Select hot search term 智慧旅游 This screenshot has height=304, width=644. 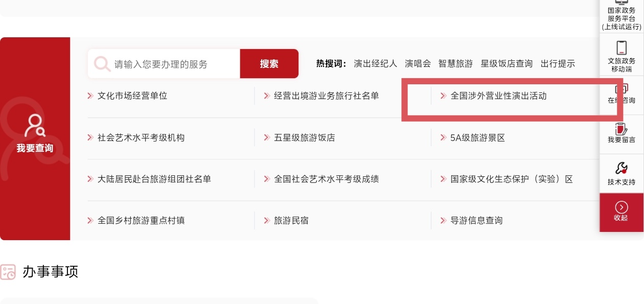click(455, 64)
